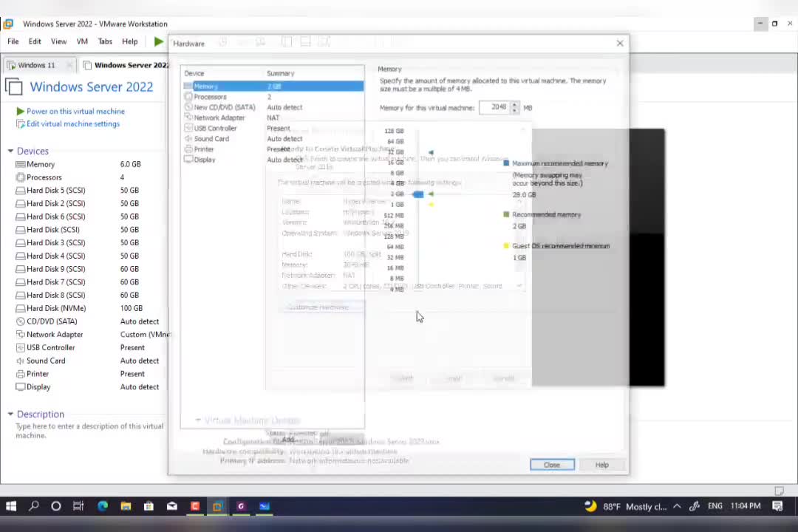The height and width of the screenshot is (532, 798).
Task: Select Hard Disk (NVMe) device icon
Action: coord(20,308)
